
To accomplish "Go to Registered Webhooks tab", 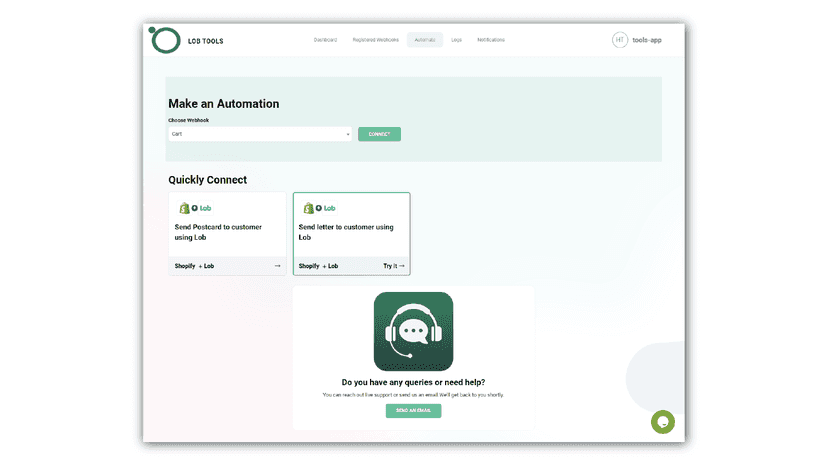I will click(x=375, y=40).
